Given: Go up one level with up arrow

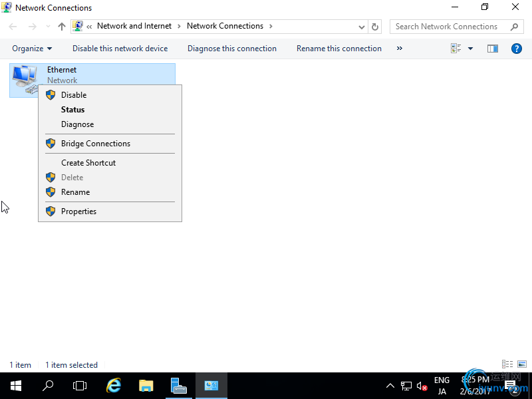Looking at the screenshot, I should (61, 27).
